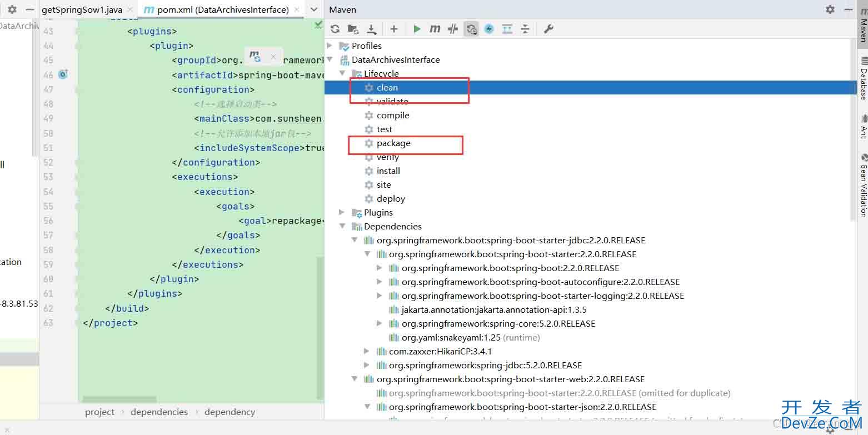Open the Database side tool tab

click(863, 78)
